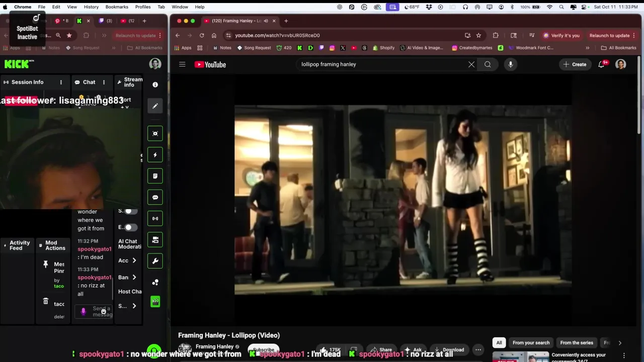The height and width of the screenshot is (362, 644).
Task: Select From the series chip
Action: pyautogui.click(x=577, y=342)
